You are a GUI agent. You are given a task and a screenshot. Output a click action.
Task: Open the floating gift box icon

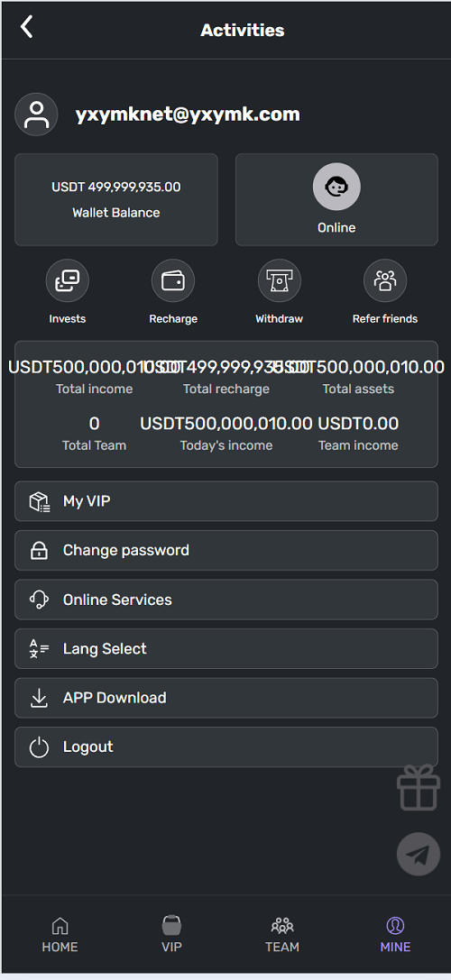point(419,787)
